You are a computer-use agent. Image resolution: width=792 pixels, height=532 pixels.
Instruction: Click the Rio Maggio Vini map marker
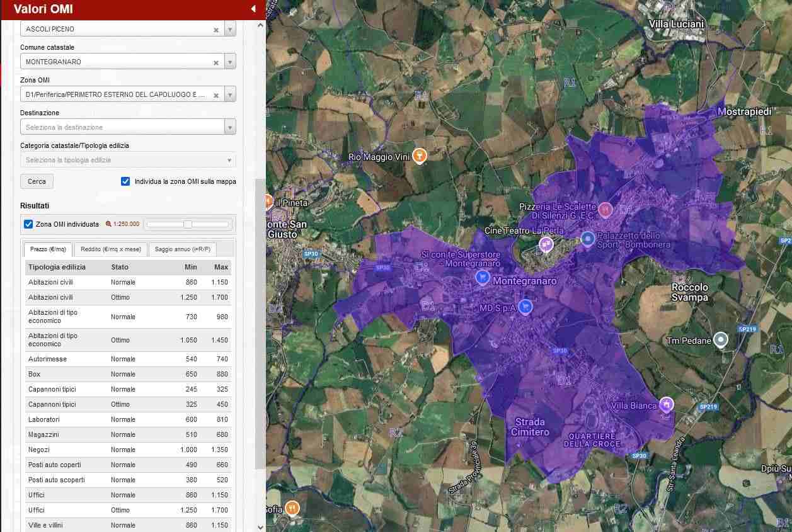click(420, 156)
